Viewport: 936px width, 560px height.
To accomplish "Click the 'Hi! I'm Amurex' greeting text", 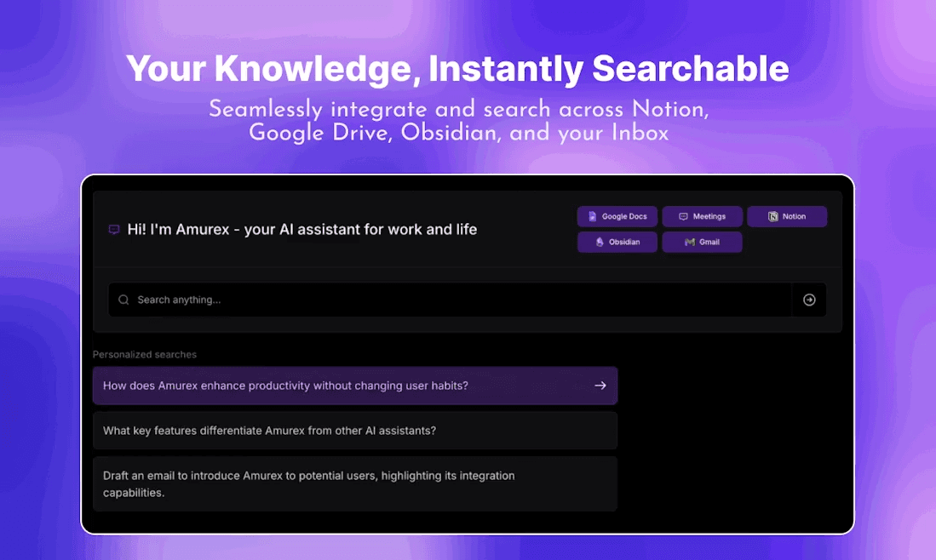I will pyautogui.click(x=301, y=230).
